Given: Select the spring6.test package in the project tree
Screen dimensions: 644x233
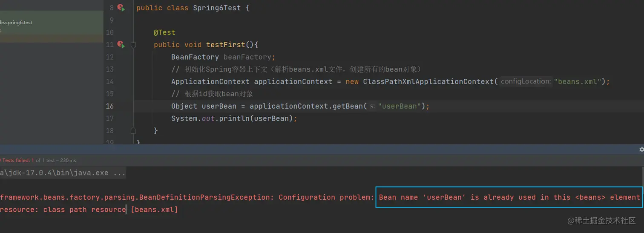Looking at the screenshot, I should pos(16,23).
